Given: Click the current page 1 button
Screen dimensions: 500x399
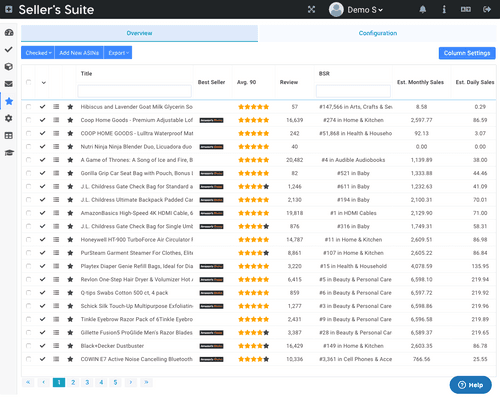Looking at the screenshot, I should point(59,382).
